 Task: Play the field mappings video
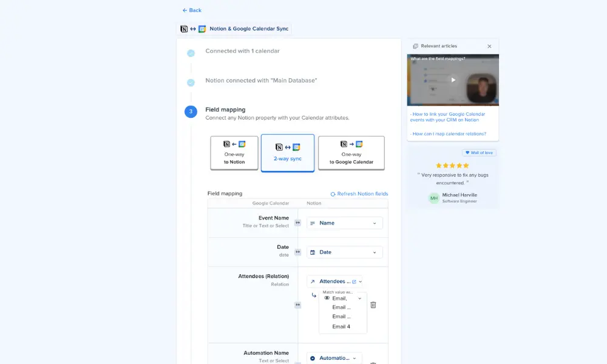453,80
